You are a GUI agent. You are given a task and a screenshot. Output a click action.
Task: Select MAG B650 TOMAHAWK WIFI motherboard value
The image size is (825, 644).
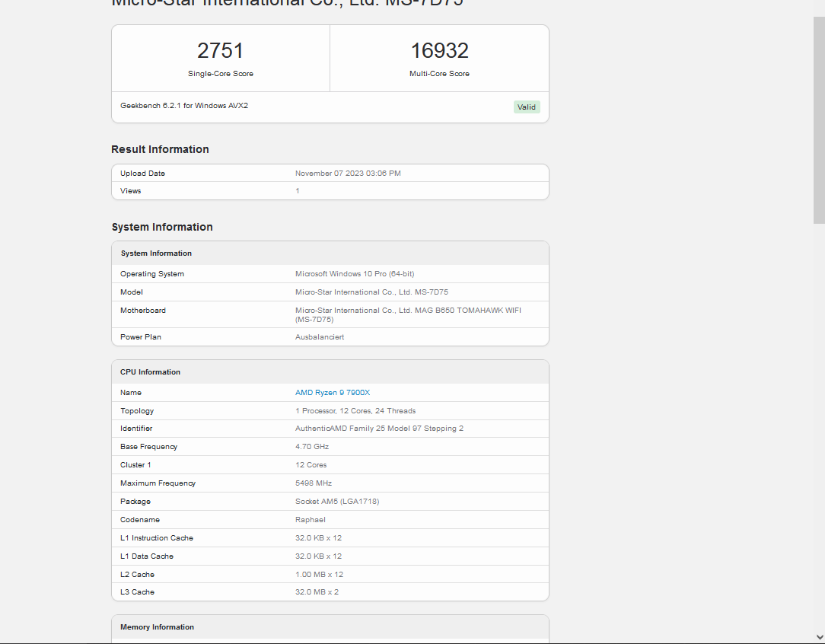point(408,314)
